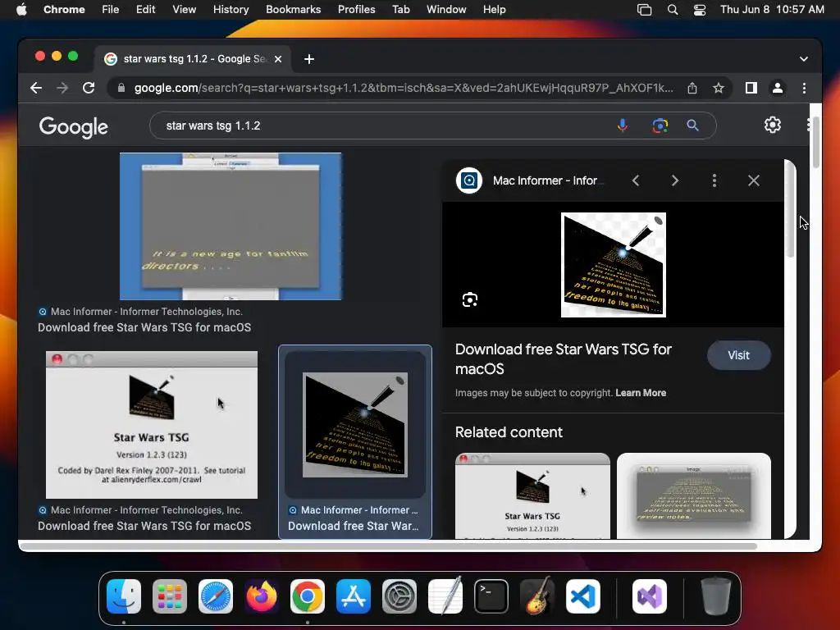The image size is (840, 630).
Task: Toggle the Chrome side panel
Action: (751, 88)
